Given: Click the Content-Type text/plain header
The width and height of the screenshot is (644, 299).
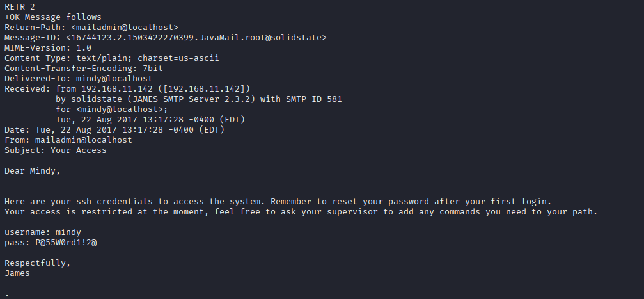Looking at the screenshot, I should tap(112, 58).
